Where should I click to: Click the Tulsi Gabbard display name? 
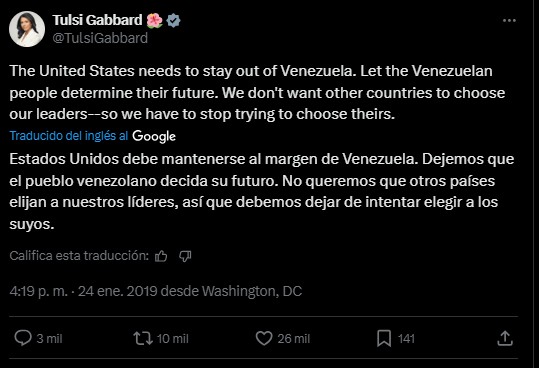(97, 20)
